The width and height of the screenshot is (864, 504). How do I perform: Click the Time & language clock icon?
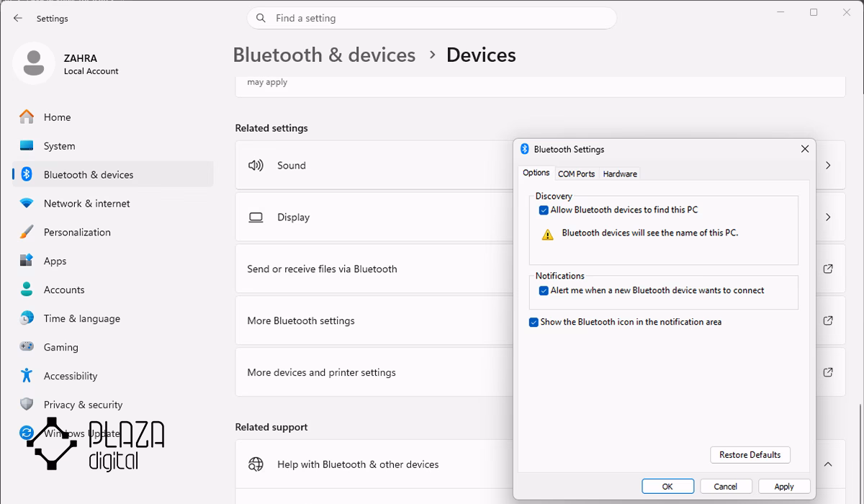pos(27,318)
